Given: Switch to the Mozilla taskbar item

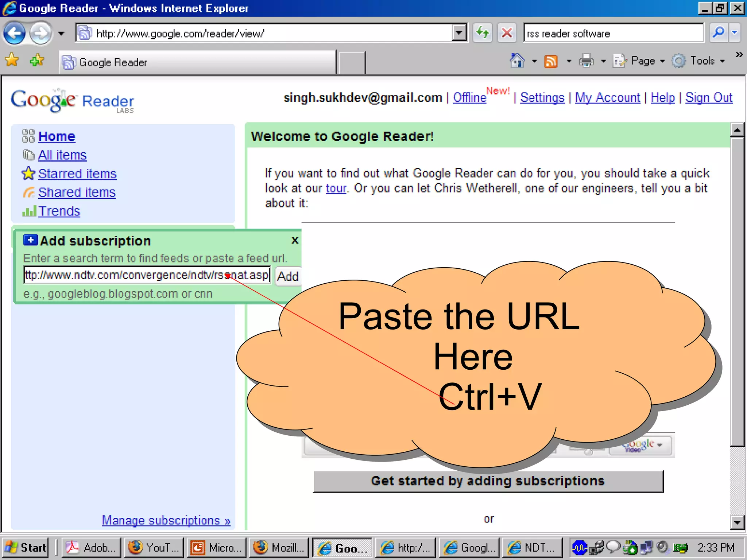Looking at the screenshot, I should point(279,547).
